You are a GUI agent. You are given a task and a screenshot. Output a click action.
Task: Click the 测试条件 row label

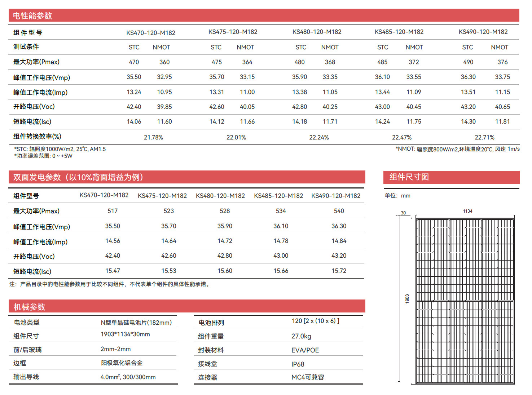(x=26, y=47)
